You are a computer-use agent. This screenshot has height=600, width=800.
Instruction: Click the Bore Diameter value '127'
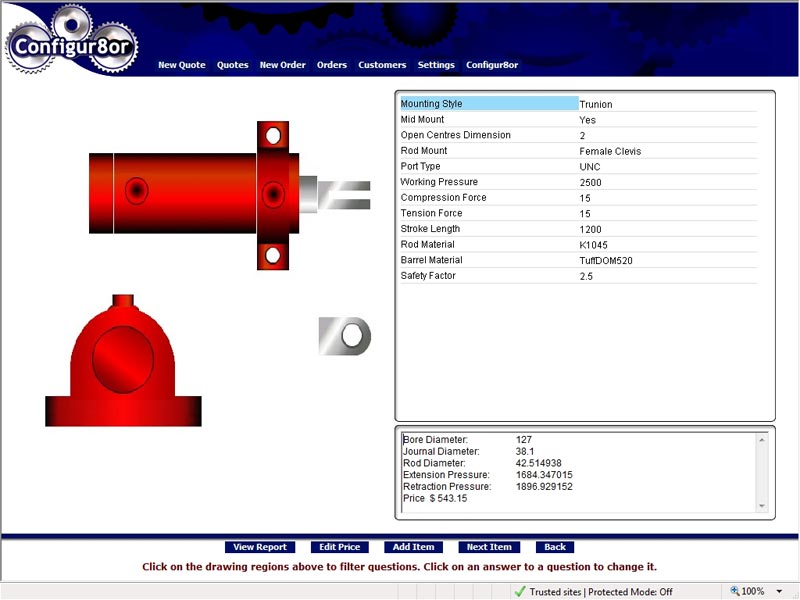[523, 439]
